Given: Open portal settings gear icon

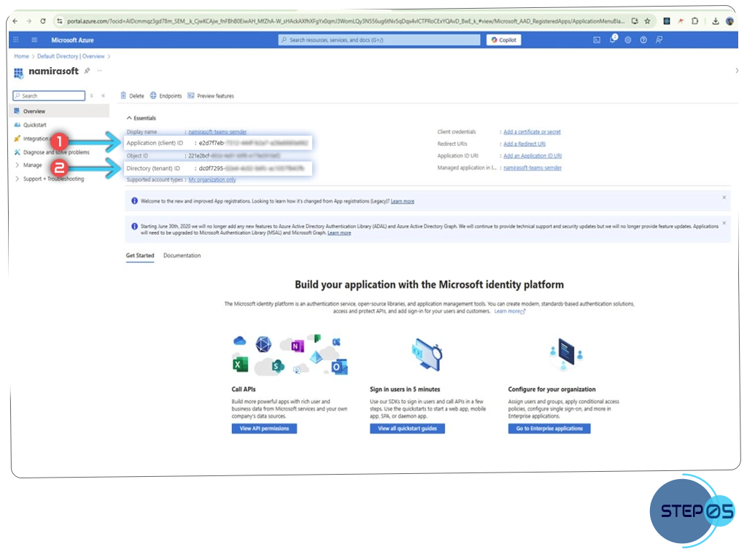Looking at the screenshot, I should tap(628, 40).
